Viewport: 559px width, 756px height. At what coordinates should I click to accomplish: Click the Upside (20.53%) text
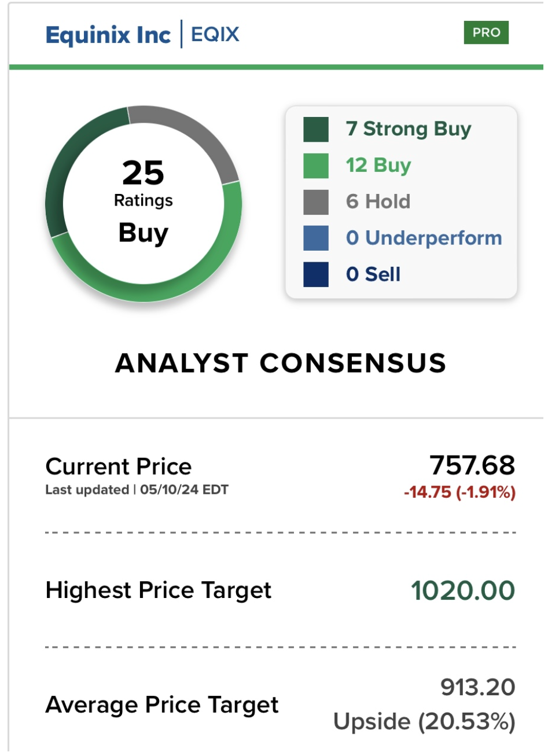pos(424,721)
